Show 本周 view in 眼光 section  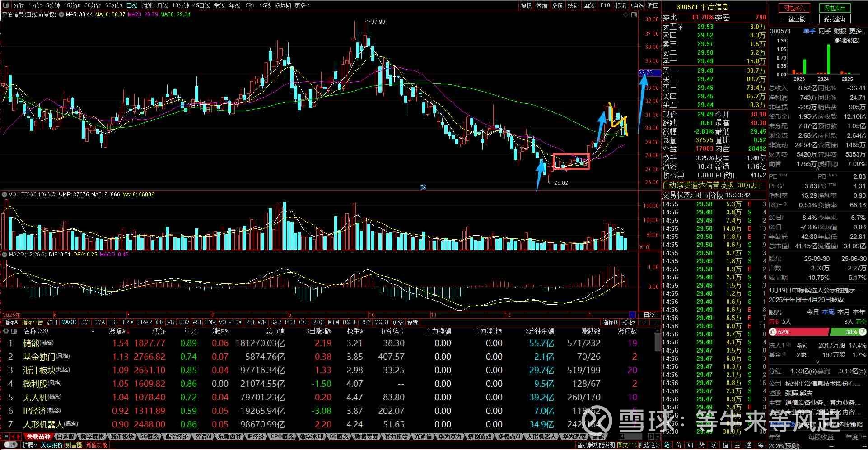[x=828, y=312]
